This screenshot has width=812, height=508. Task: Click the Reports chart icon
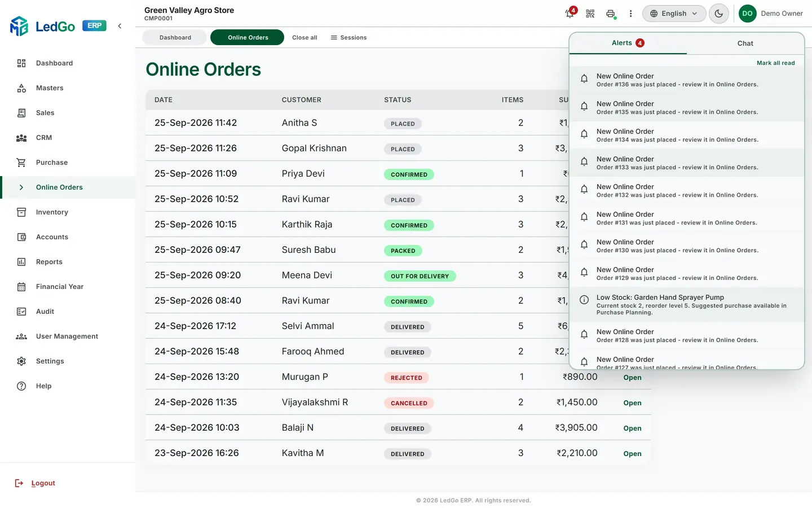coord(21,262)
